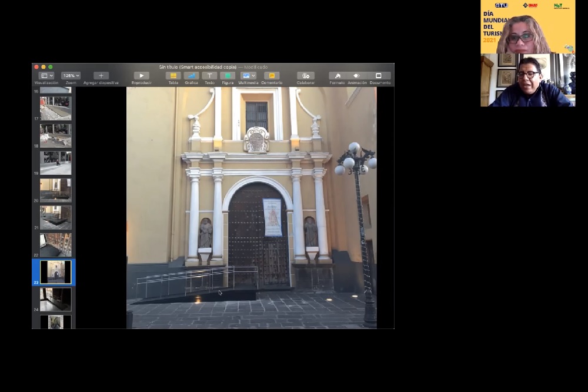Toggle the Animación inspector panel
The height and width of the screenshot is (392, 588).
(356, 76)
